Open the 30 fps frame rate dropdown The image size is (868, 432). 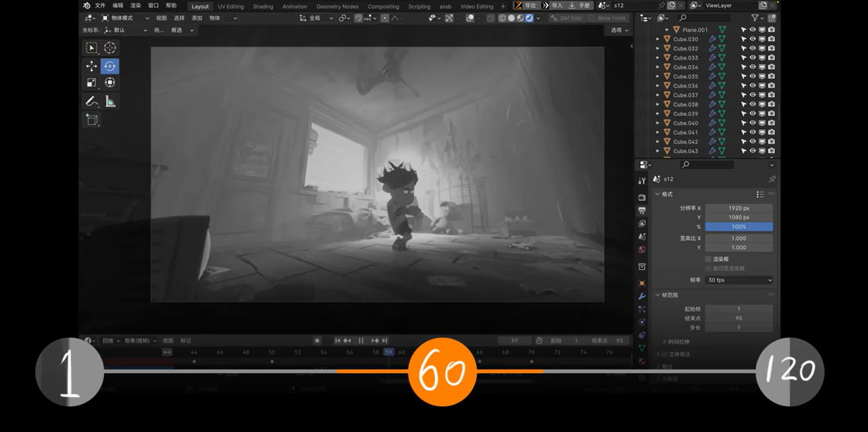coord(739,280)
